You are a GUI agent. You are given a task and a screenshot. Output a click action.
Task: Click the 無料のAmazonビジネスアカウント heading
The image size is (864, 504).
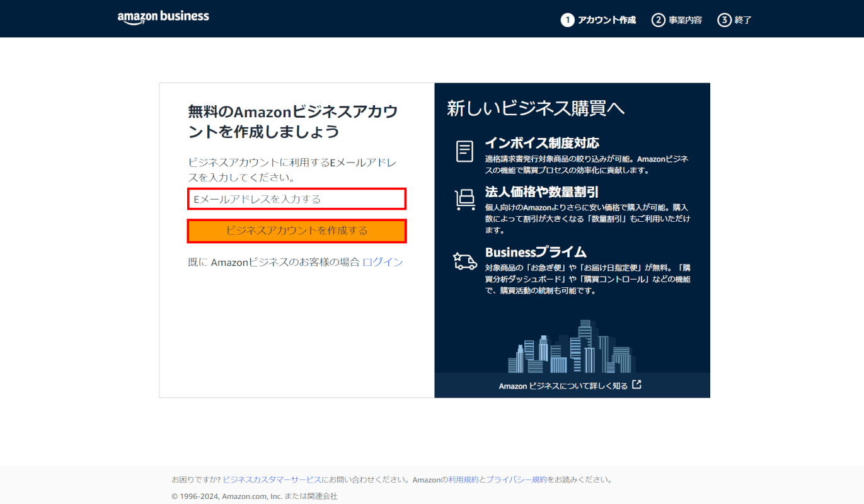click(x=292, y=122)
